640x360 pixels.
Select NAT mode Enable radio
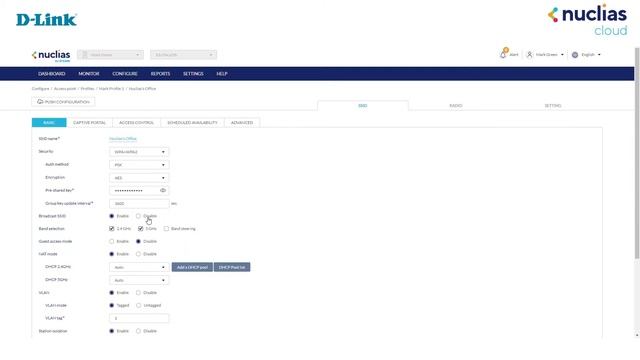point(111,254)
